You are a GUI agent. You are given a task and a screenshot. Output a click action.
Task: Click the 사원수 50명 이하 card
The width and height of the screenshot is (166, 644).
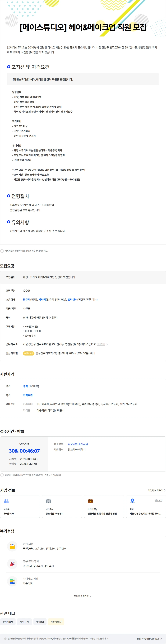click(20, 507)
